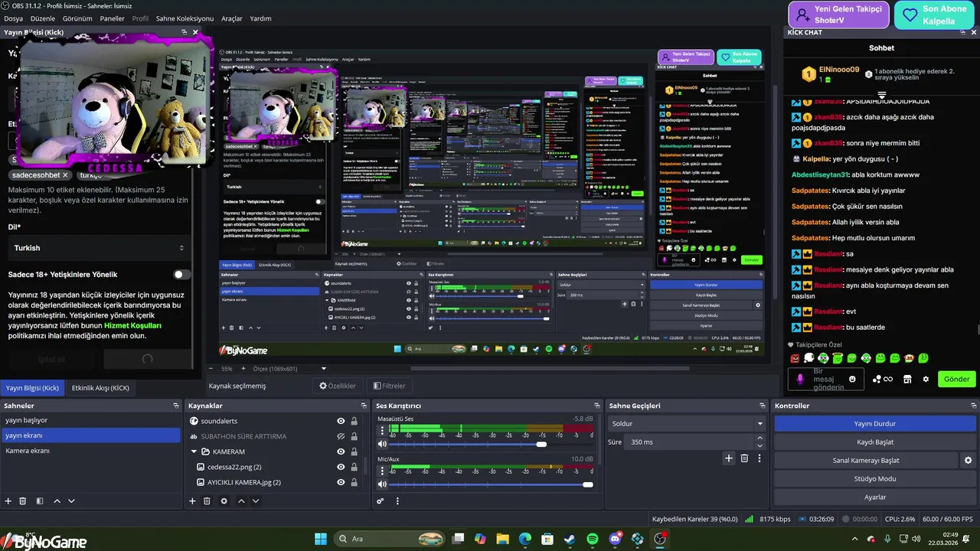Click Kaydı Başlat to start recording

pos(875,442)
